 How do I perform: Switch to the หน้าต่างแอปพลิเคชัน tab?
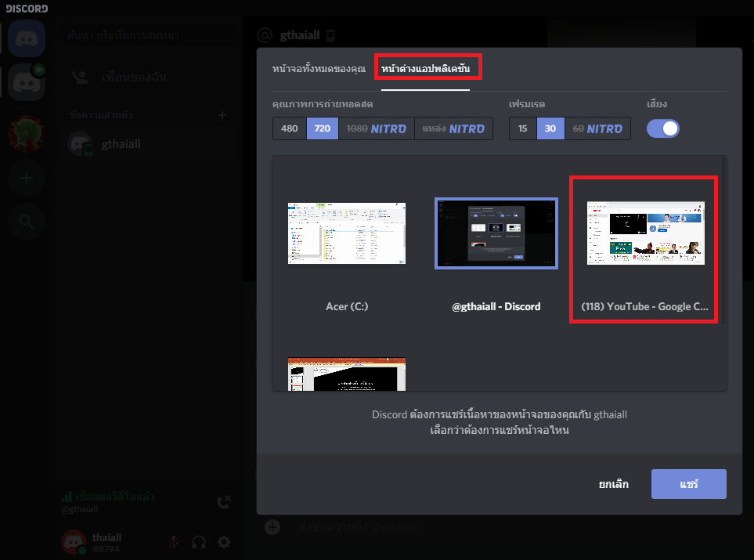(x=425, y=69)
